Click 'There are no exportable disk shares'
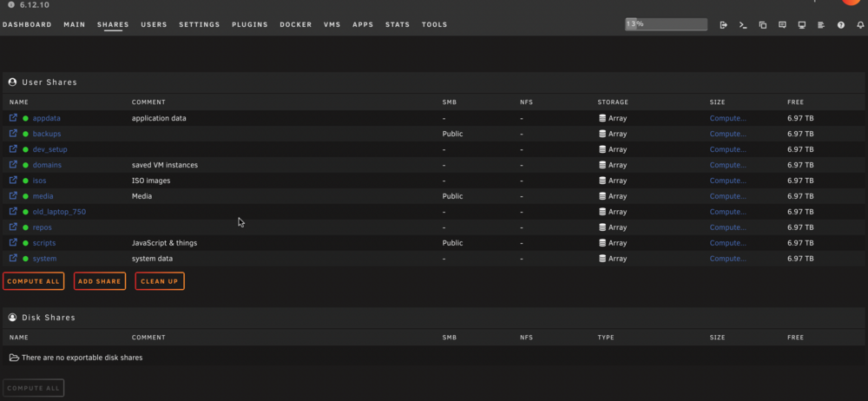Image resolution: width=868 pixels, height=401 pixels. pos(82,358)
